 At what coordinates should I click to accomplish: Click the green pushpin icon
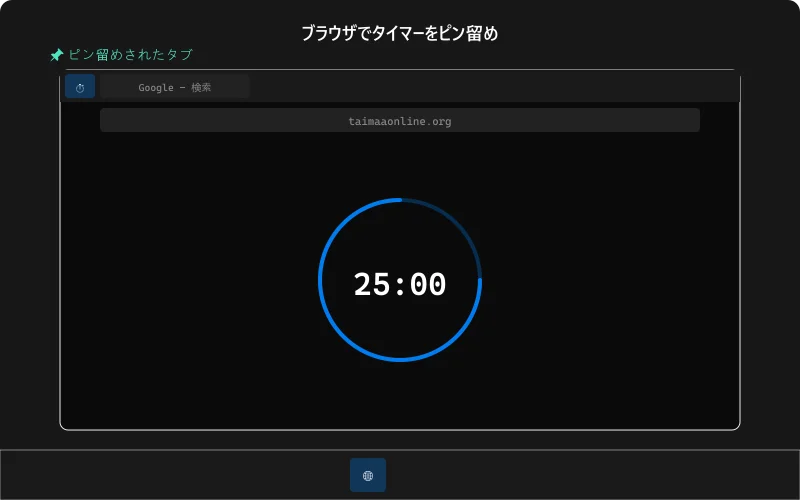point(57,55)
